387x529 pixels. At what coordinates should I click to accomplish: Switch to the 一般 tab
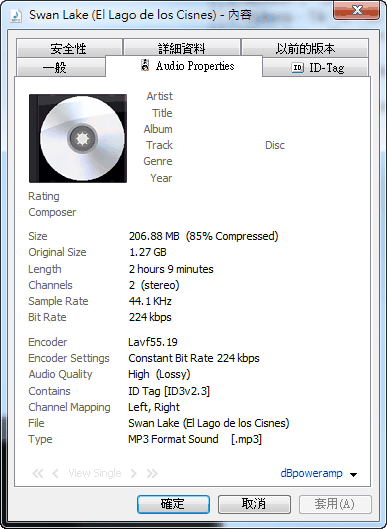(61, 67)
